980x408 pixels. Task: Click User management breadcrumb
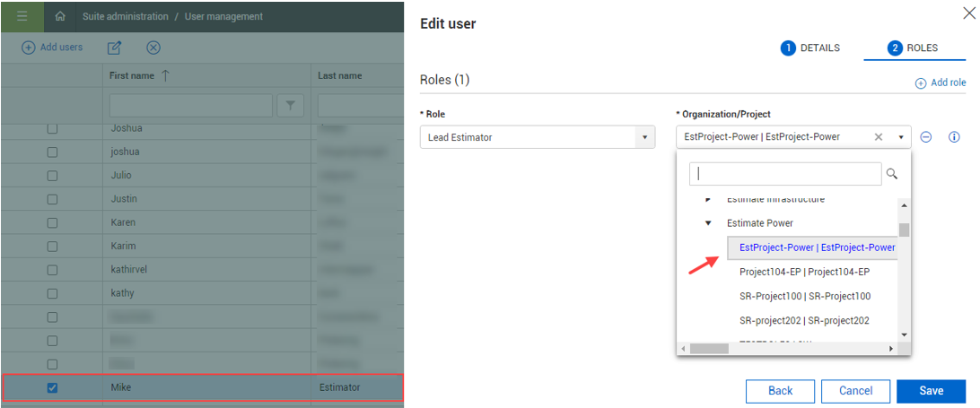223,17
